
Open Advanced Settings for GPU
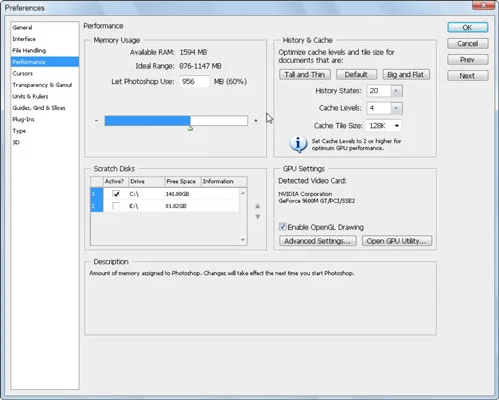coord(317,241)
